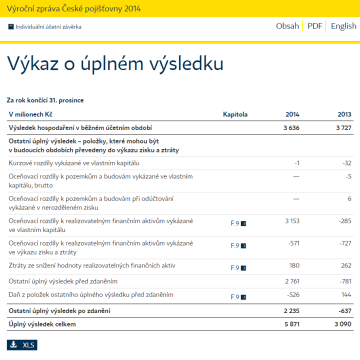Click header Výroční zpráva České pojišťovny 2014
Viewport: 360px width, 360px height.
tap(73, 9)
